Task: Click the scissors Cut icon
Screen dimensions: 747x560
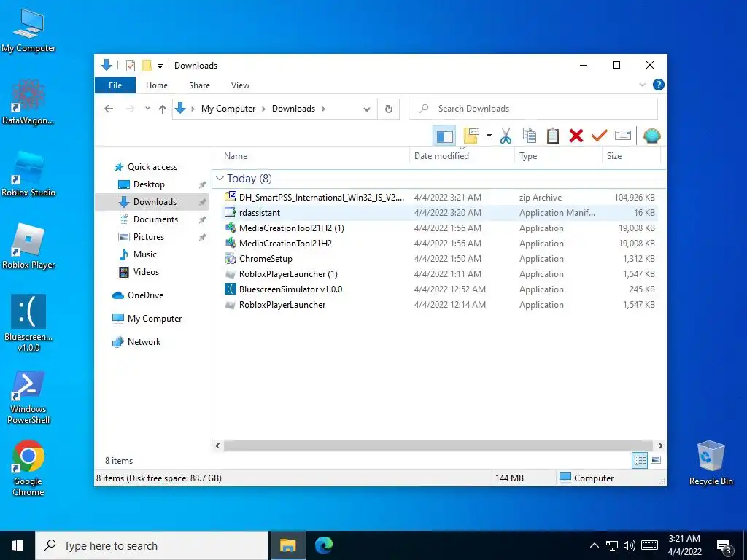Action: [x=506, y=136]
